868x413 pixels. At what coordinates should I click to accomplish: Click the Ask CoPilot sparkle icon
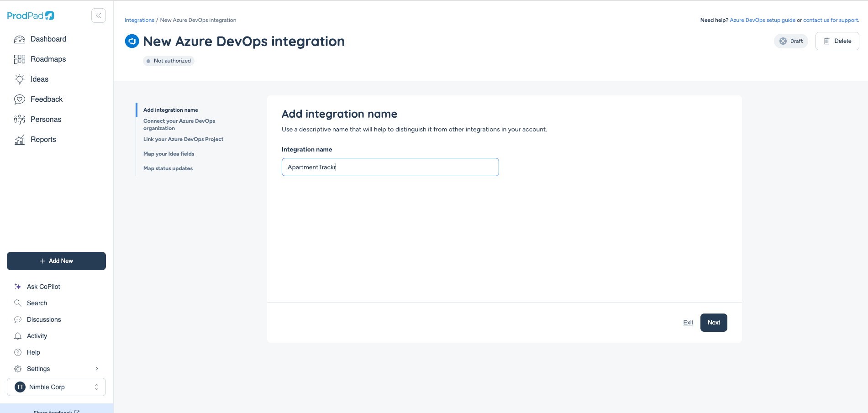pos(18,287)
